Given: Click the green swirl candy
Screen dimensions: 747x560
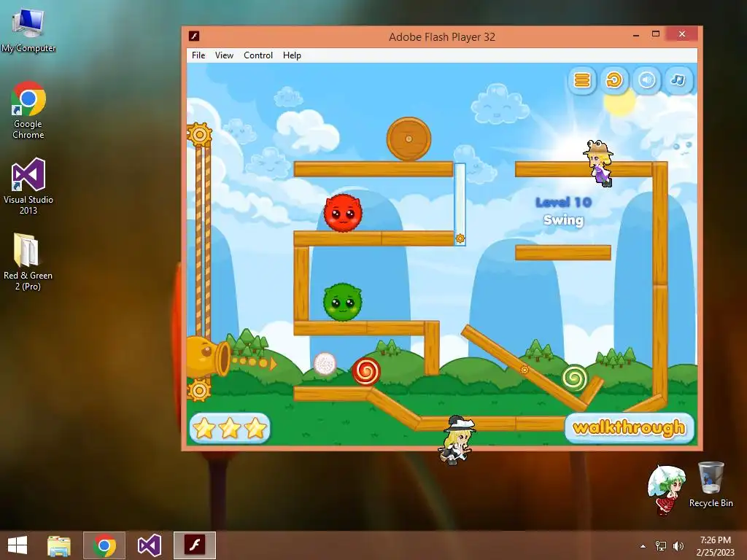Looking at the screenshot, I should [575, 378].
